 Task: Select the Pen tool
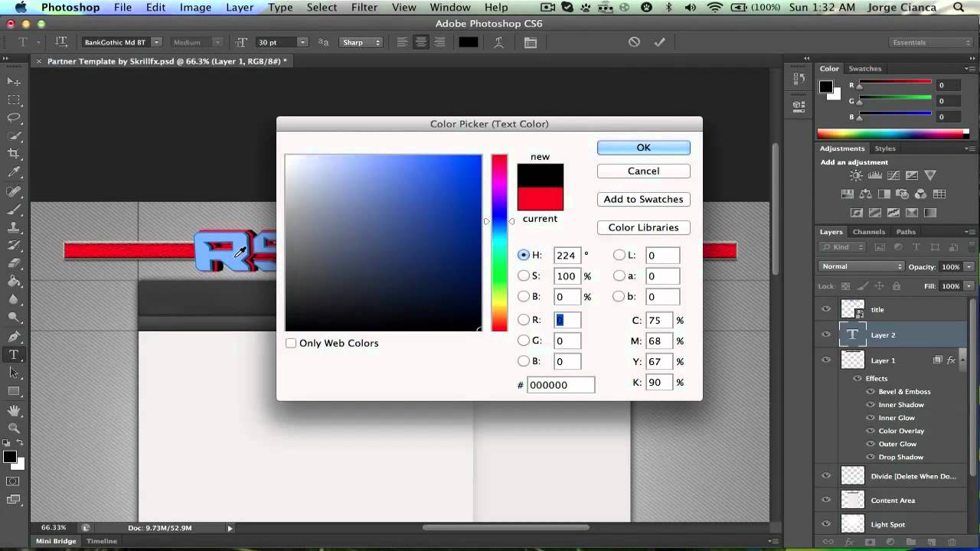[x=14, y=337]
